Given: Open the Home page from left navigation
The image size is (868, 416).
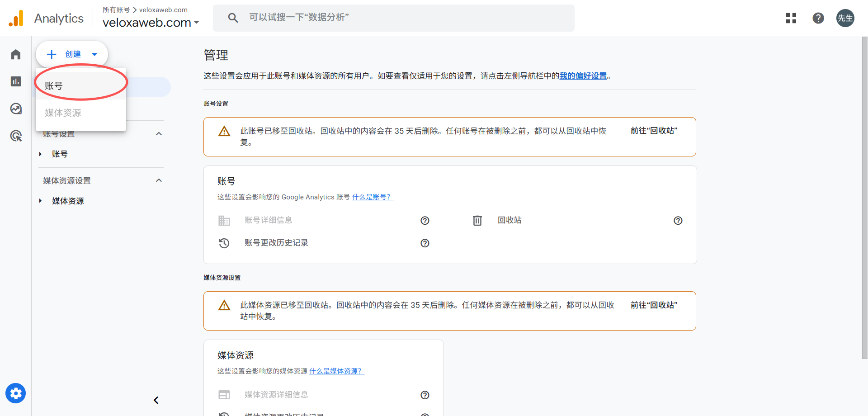Looking at the screenshot, I should click(15, 54).
